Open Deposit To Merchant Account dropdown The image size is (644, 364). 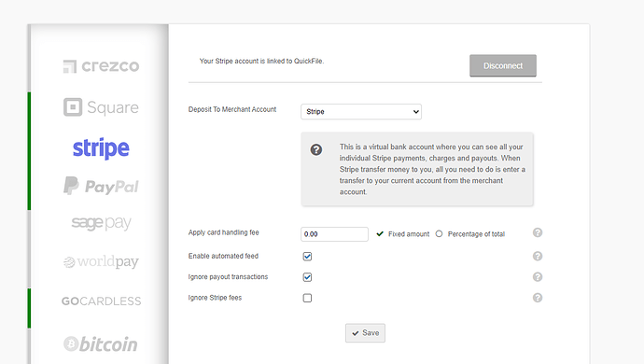(361, 112)
